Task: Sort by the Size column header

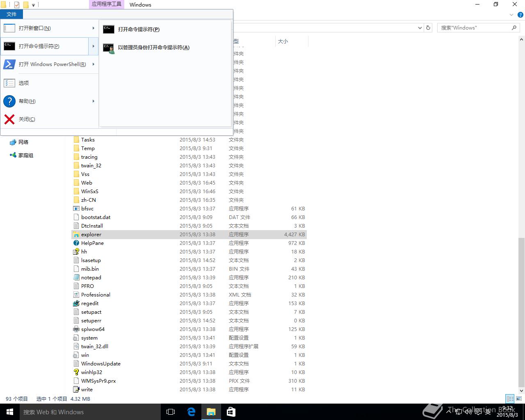Action: [291, 41]
